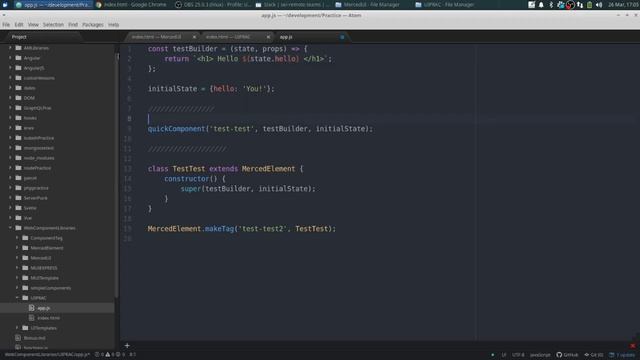
Task: Click the GitHub status bar item
Action: tap(567, 355)
